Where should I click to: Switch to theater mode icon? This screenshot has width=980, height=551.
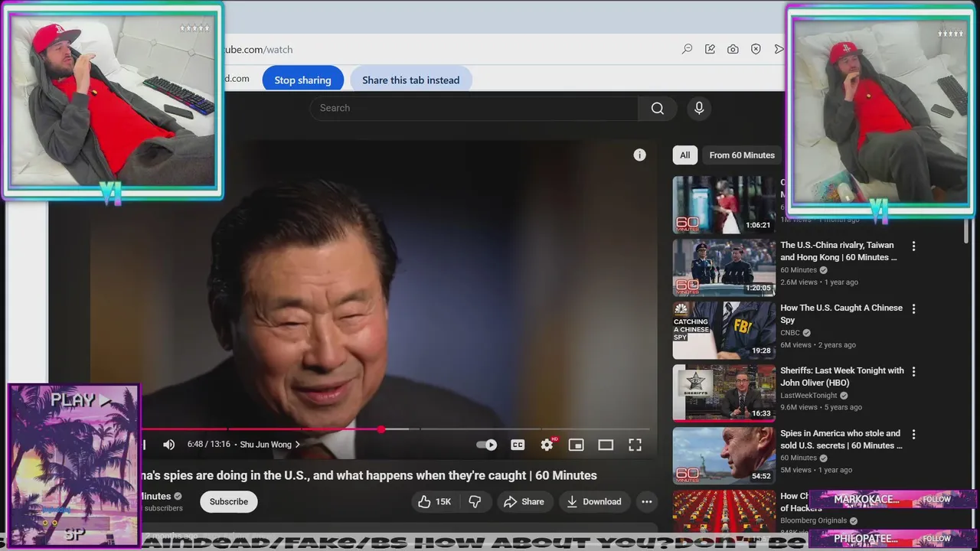coord(606,445)
